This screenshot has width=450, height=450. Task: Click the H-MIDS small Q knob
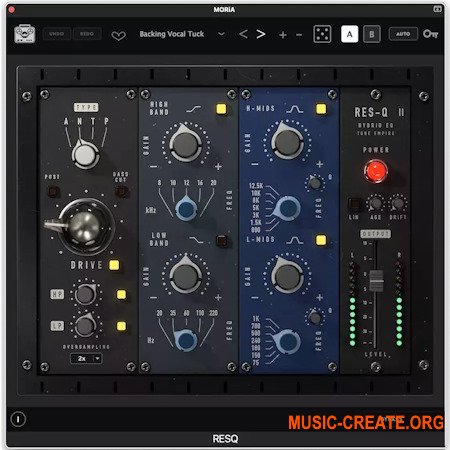point(315,183)
